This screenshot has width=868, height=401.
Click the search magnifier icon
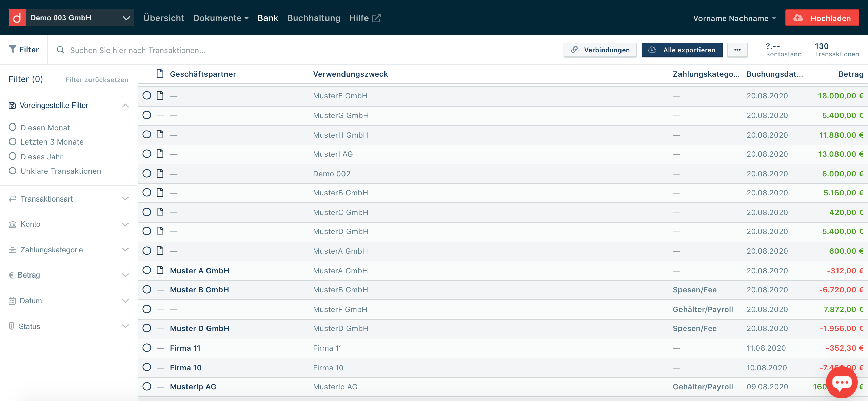[x=60, y=50]
